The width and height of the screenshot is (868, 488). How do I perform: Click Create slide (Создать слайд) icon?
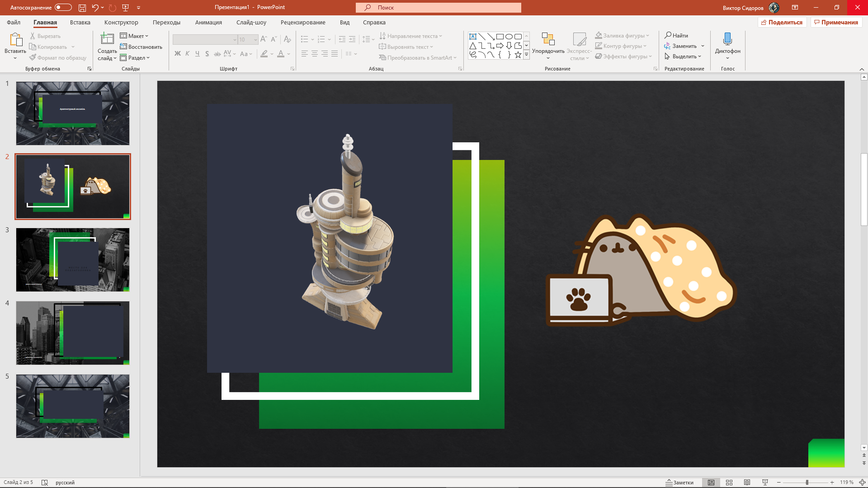click(107, 39)
